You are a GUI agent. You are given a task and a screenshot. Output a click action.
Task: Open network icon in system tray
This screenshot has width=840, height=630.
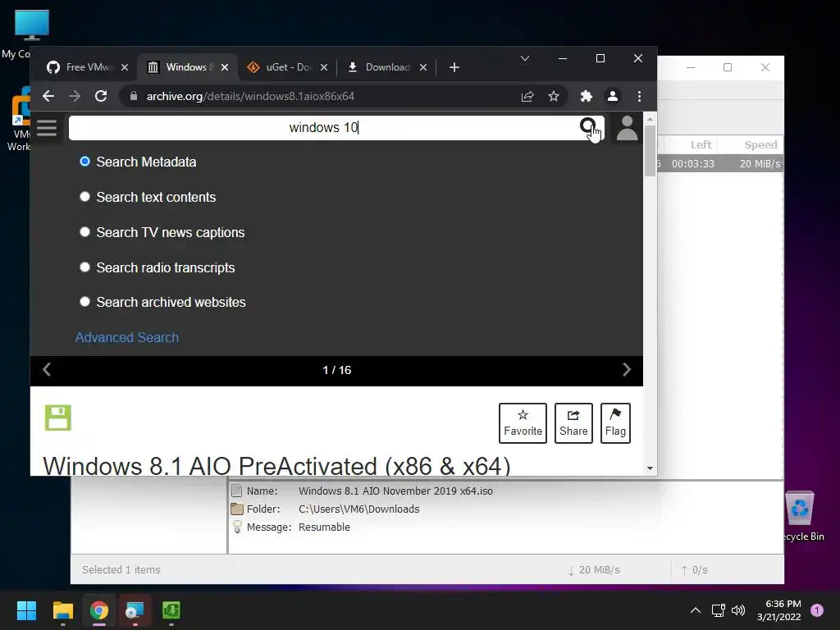(x=718, y=610)
